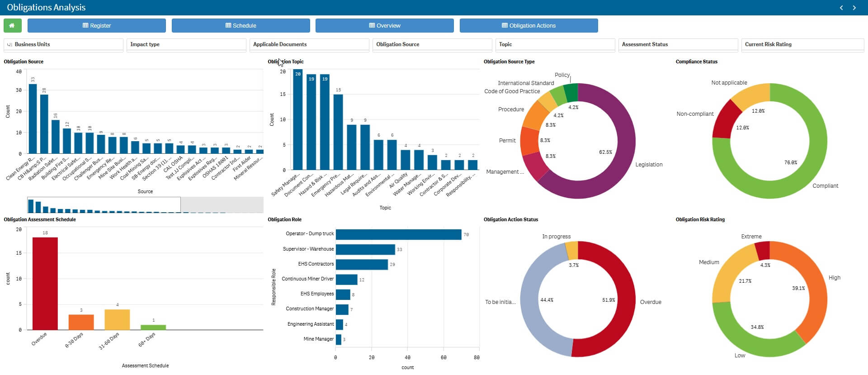
Task: Select the Operator - Dump truck bar
Action: coord(398,234)
